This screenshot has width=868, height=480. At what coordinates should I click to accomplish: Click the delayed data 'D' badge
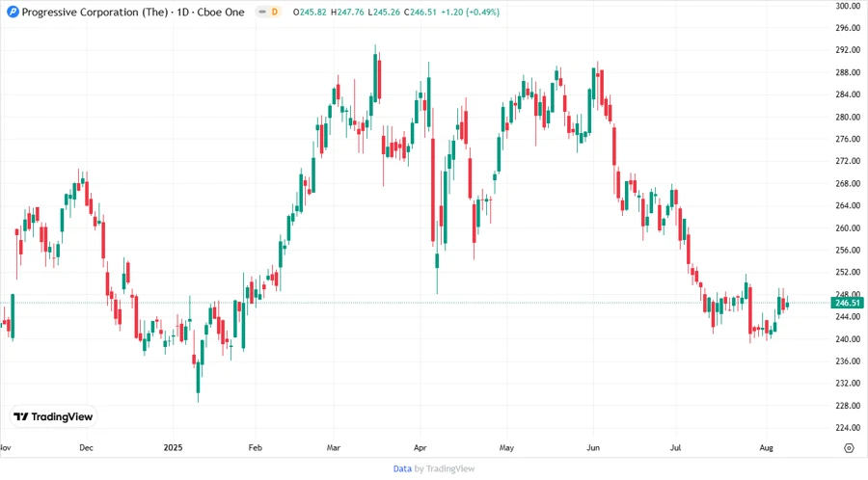tap(275, 12)
